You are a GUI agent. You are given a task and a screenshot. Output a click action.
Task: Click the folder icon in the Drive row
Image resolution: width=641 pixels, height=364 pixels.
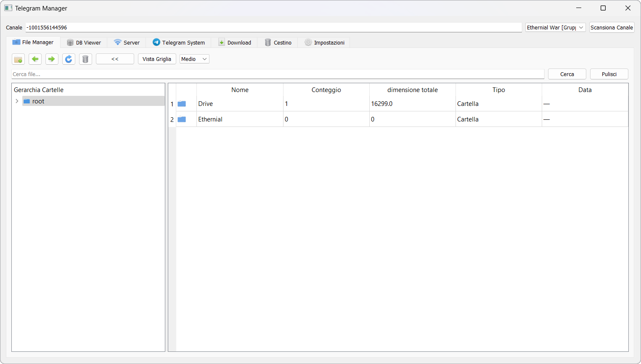pyautogui.click(x=182, y=104)
